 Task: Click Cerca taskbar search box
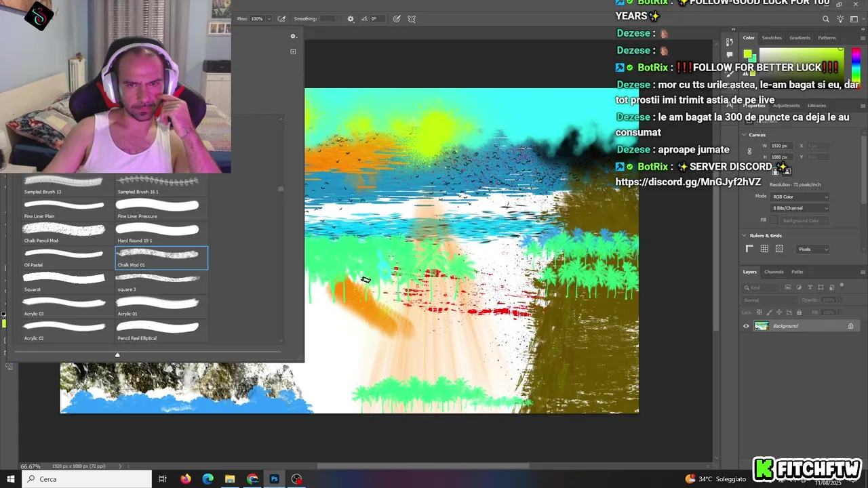(x=86, y=479)
